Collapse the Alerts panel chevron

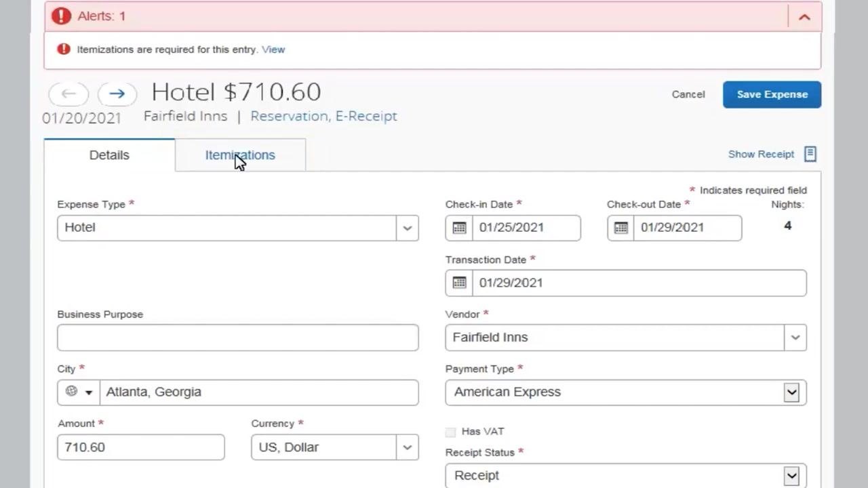point(804,16)
